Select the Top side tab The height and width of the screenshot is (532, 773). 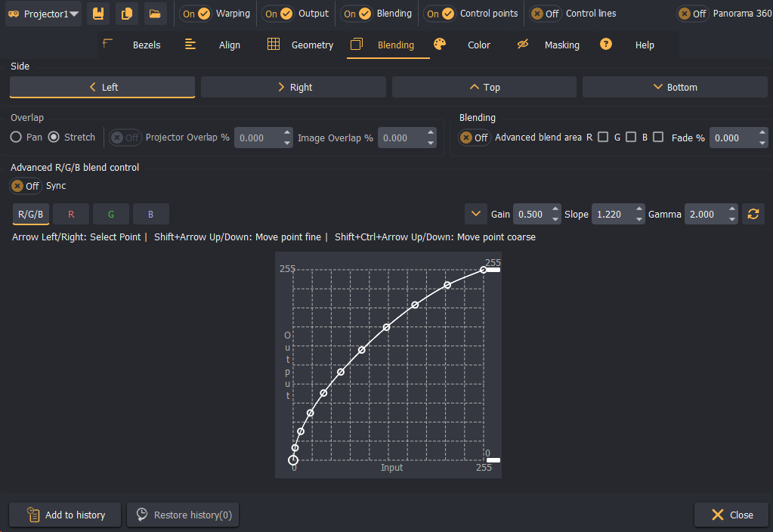coord(484,87)
